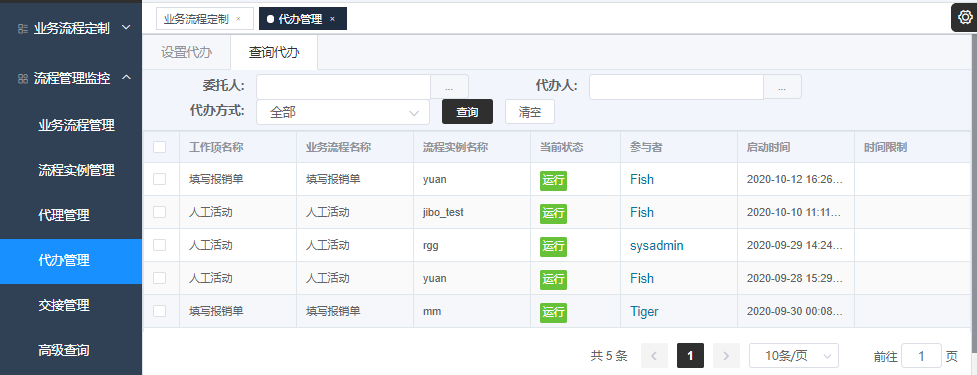Check the jibo_test row checkbox
Screen dimensions: 977x375
160,212
